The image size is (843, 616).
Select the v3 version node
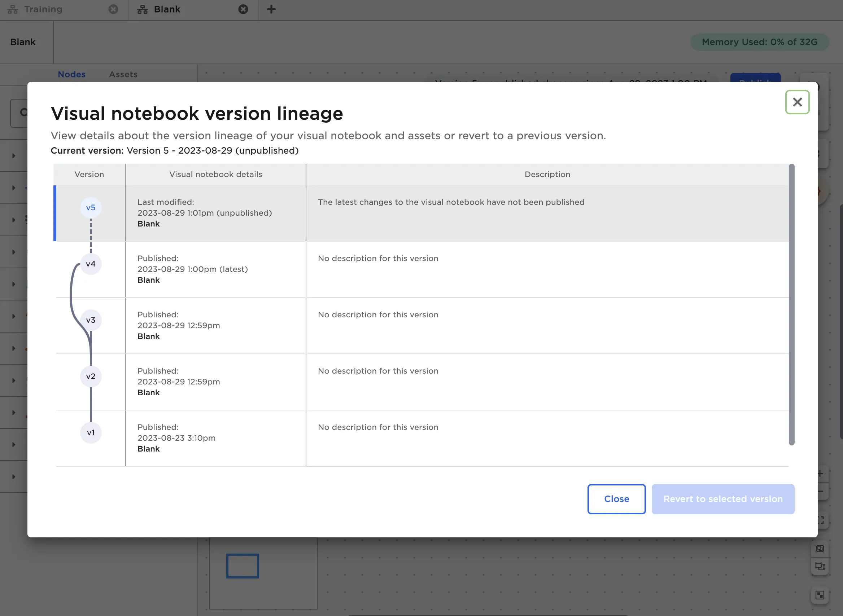91,320
